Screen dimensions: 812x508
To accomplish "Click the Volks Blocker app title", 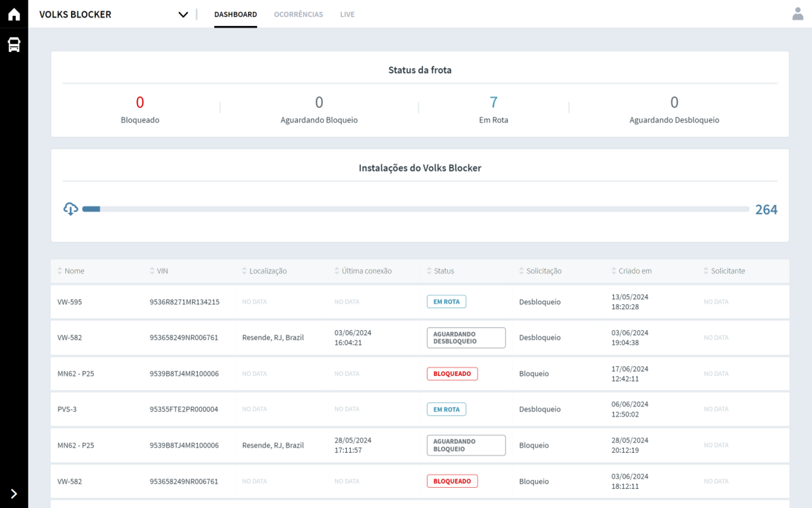I will (75, 15).
